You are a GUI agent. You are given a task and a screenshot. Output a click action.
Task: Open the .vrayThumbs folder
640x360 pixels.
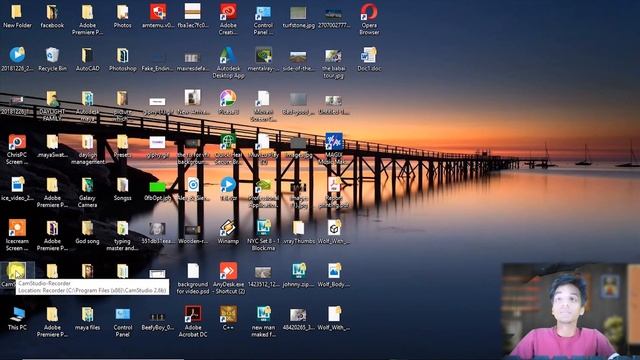298,232
